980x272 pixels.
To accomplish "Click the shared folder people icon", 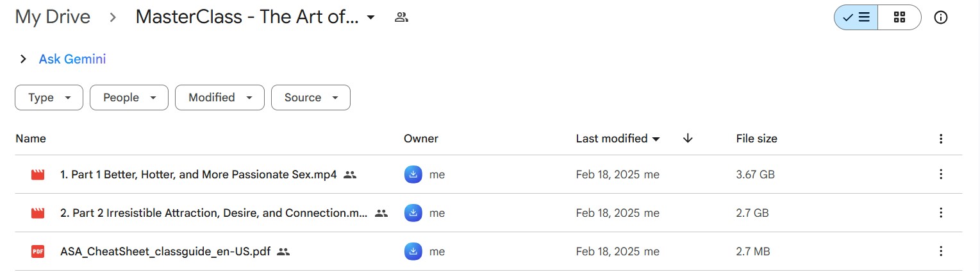I will click(402, 18).
